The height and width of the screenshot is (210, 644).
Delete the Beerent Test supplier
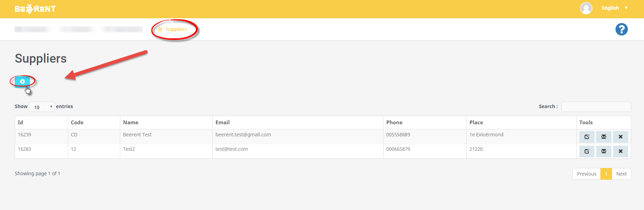tap(620, 137)
